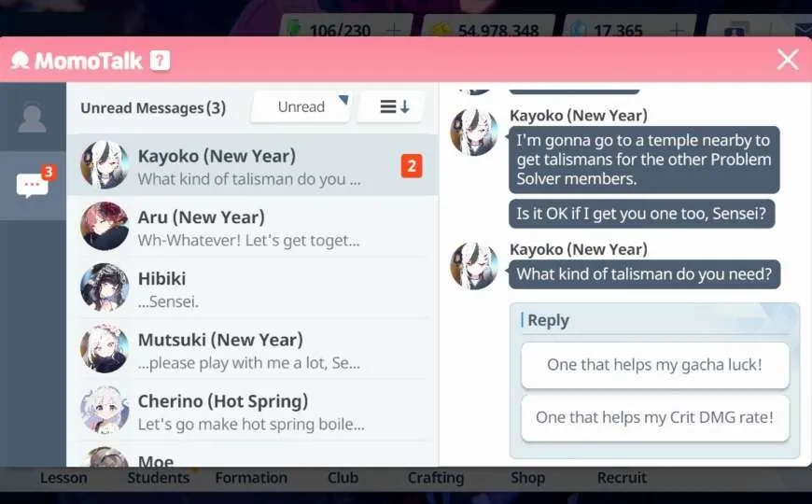
Task: Click Kayoko avatar beside temple message
Action: click(x=474, y=132)
